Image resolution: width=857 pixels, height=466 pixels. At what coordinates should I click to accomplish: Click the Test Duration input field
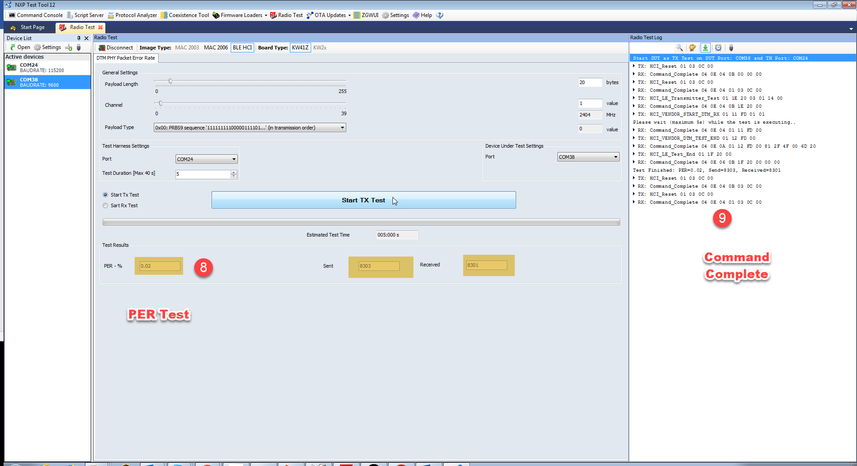pyautogui.click(x=202, y=174)
